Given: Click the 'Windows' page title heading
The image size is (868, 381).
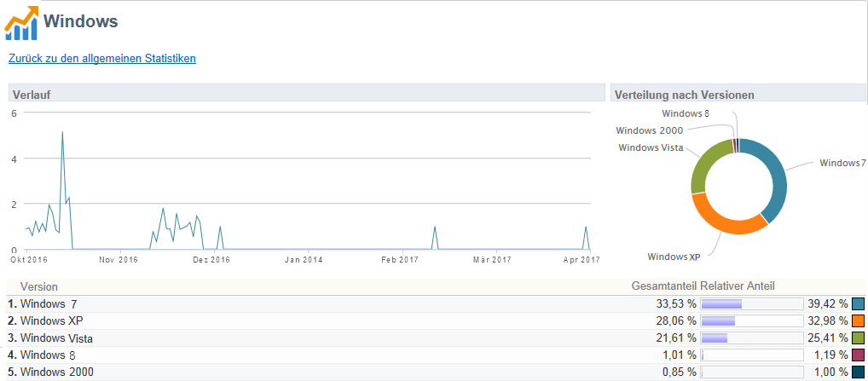Looking at the screenshot, I should pos(81,21).
